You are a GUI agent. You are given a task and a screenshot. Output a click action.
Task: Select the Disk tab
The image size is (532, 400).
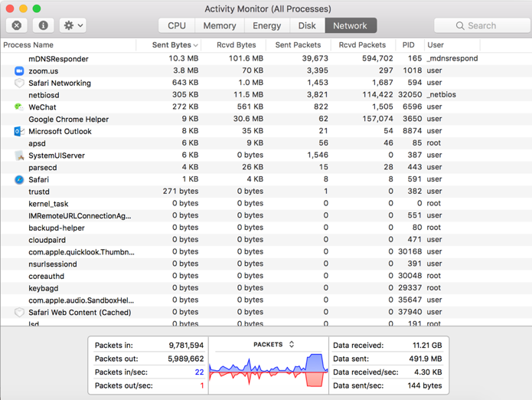point(307,25)
